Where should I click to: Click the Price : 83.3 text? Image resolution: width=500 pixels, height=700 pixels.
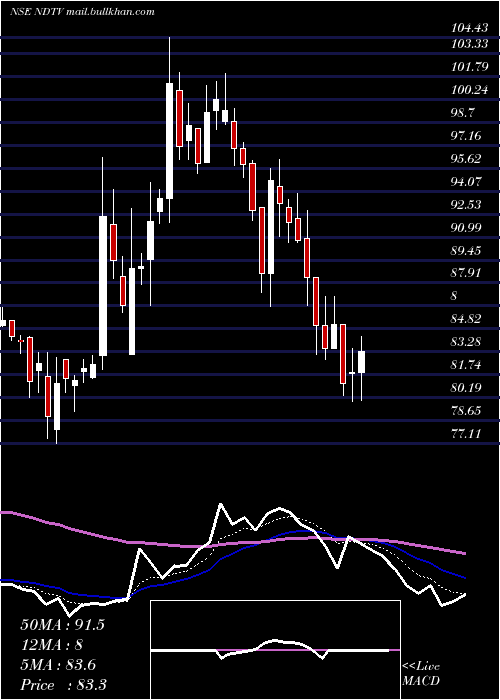[63, 685]
